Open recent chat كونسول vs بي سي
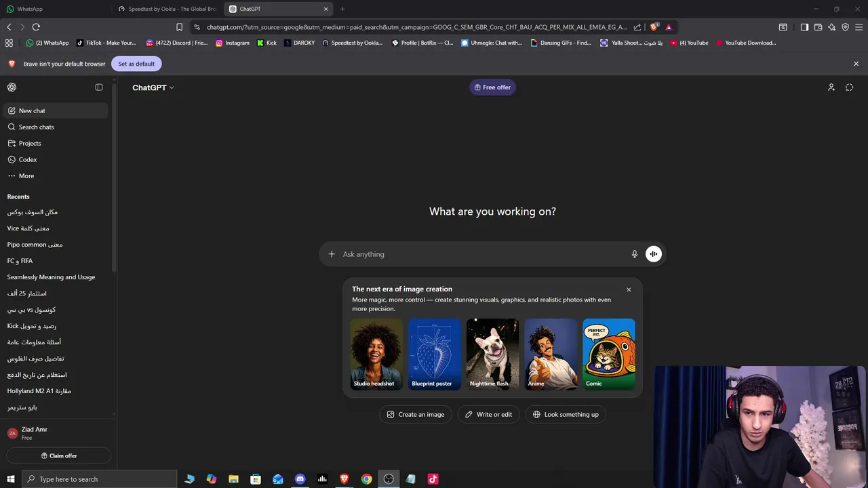868x488 pixels. (x=56, y=310)
